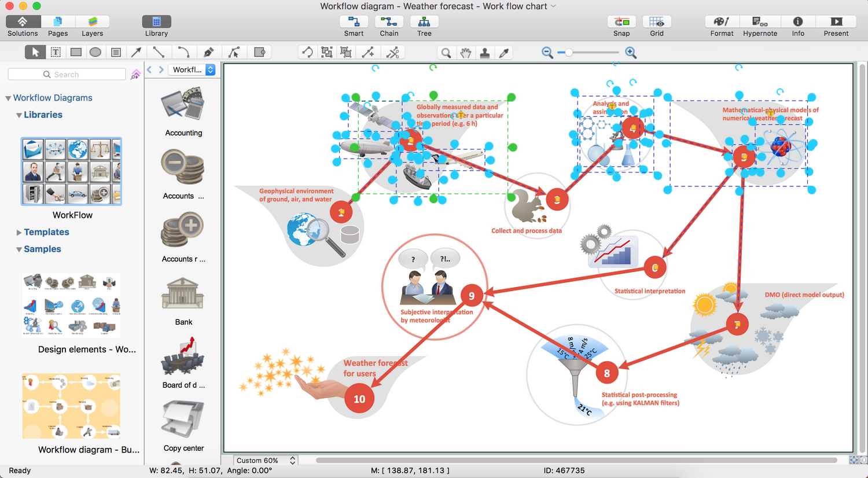The width and height of the screenshot is (868, 478).
Task: Select the Bank library shape
Action: pyautogui.click(x=183, y=293)
